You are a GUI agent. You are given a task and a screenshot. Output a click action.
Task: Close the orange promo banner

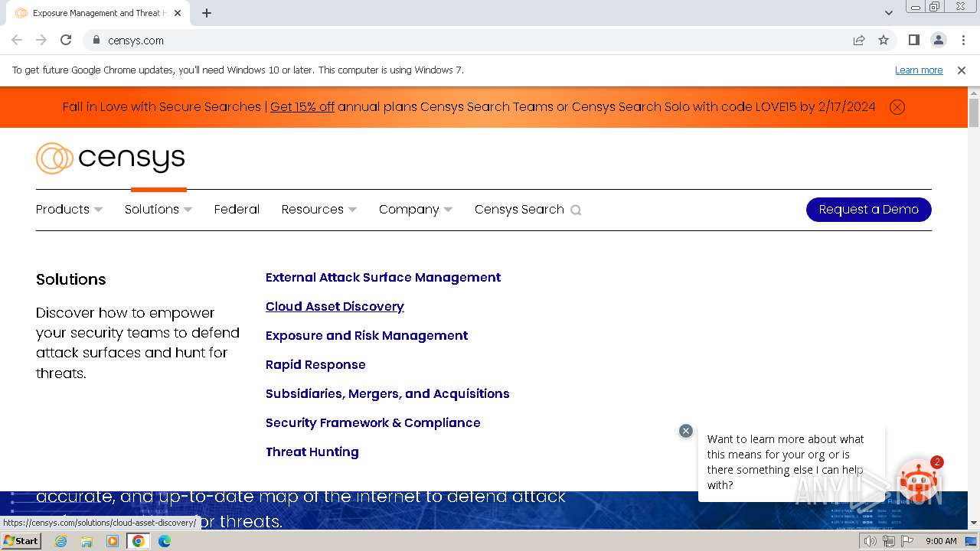click(897, 107)
